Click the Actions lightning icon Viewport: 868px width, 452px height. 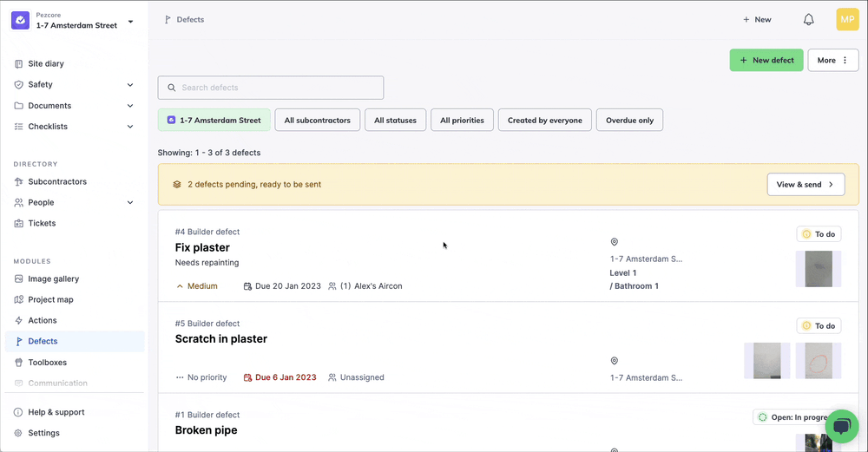point(19,320)
